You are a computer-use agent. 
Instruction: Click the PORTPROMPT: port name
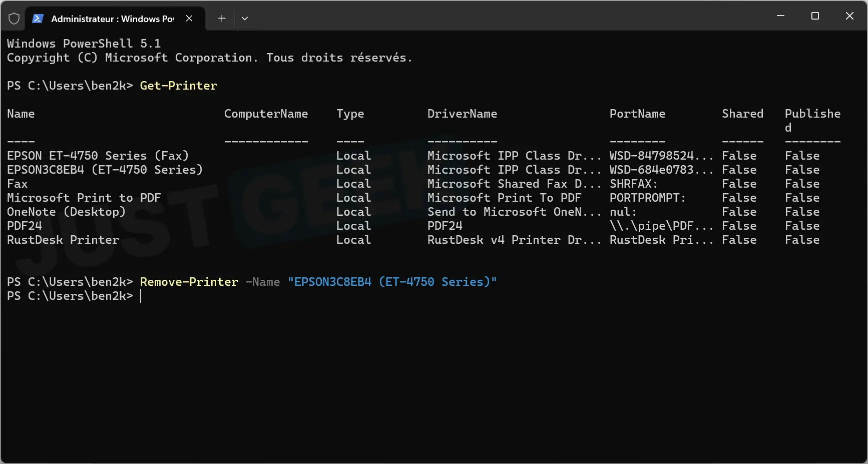click(x=648, y=198)
